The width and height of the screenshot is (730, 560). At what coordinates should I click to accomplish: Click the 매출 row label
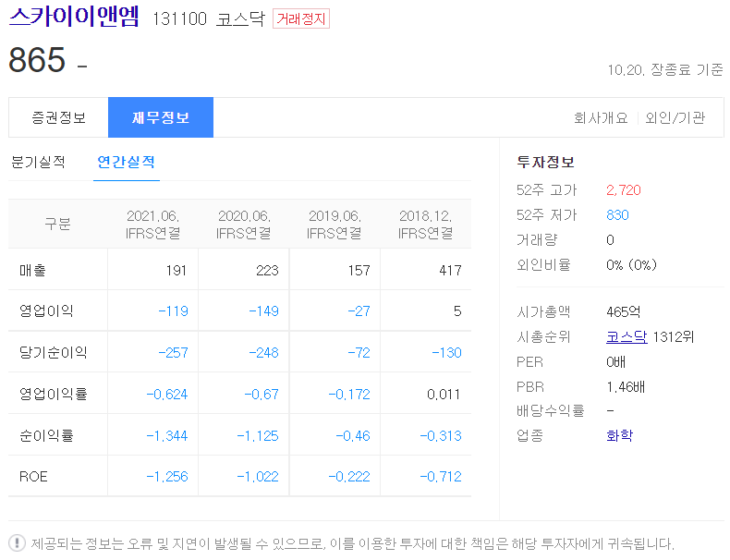click(32, 270)
